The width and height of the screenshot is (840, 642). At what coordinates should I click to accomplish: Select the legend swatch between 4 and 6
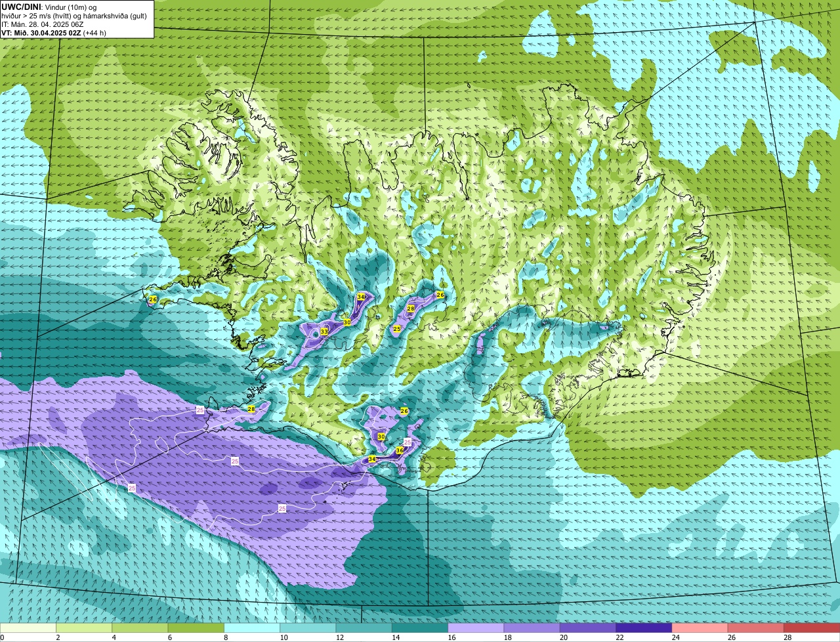pos(140,628)
